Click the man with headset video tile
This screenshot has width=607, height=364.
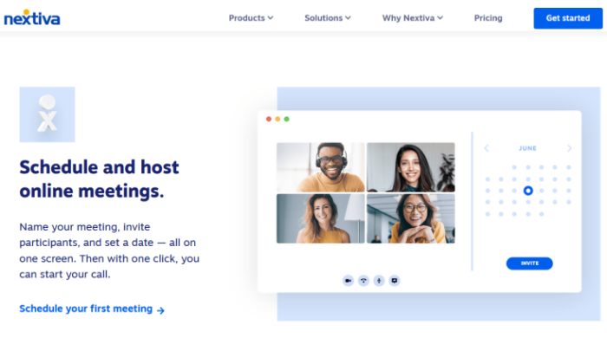coord(321,167)
